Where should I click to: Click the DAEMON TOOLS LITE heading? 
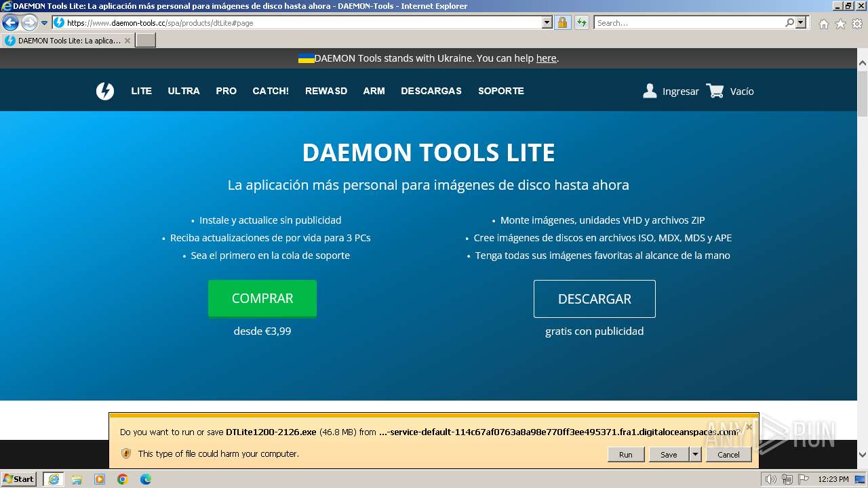[429, 152]
